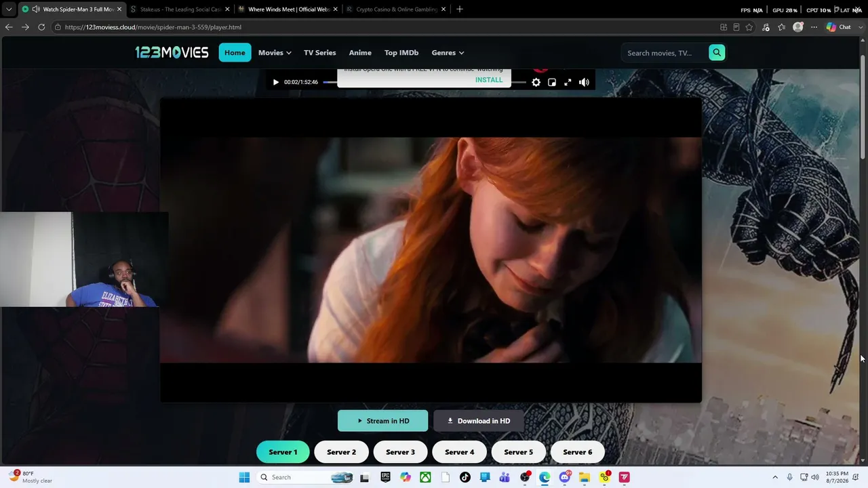Close the Crypto Casino tab
This screenshot has width=868, height=488.
tap(444, 9)
